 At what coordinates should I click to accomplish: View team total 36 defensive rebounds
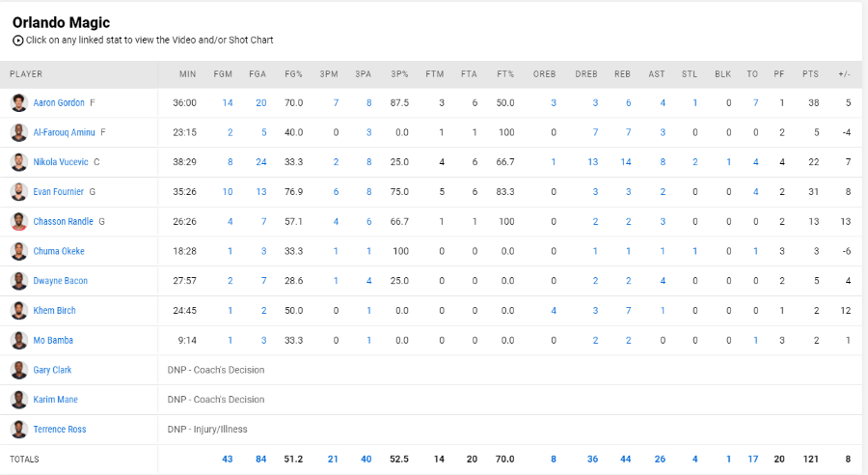pos(592,459)
